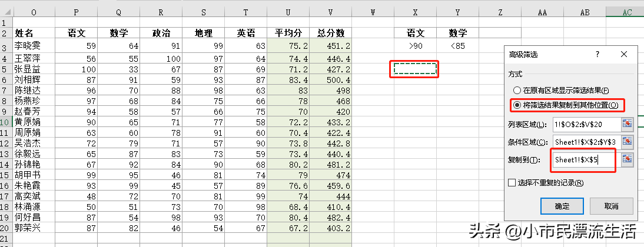644x247 pixels.
Task: Click criteria cell 语文 in column X
Action: (415, 33)
